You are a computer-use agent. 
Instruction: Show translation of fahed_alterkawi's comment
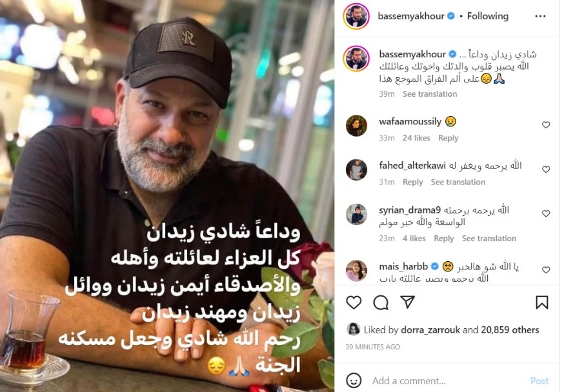click(458, 182)
